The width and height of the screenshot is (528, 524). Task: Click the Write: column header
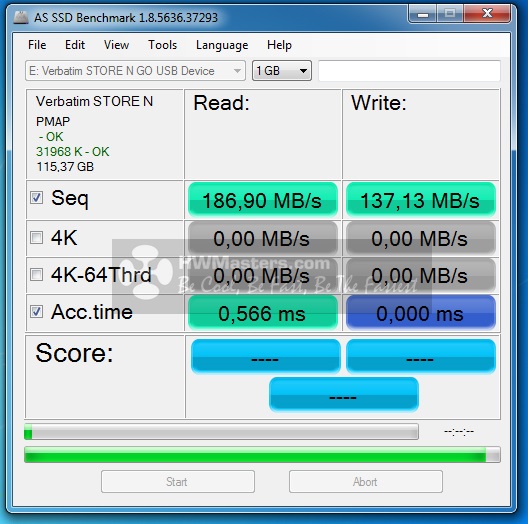point(379,103)
